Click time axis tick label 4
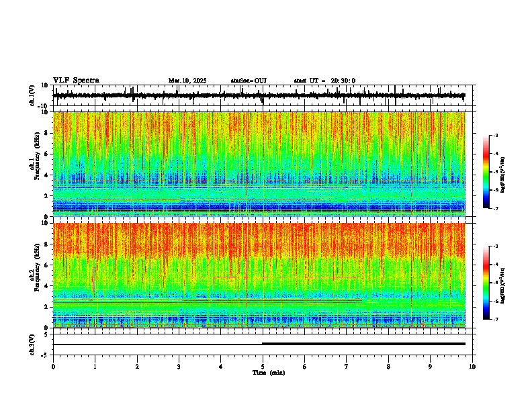 tap(221, 367)
